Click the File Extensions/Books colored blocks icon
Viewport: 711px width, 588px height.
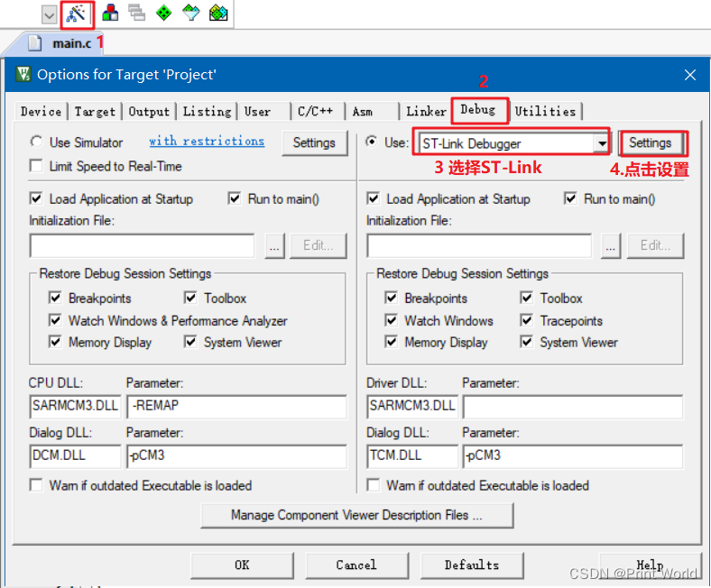coord(110,13)
